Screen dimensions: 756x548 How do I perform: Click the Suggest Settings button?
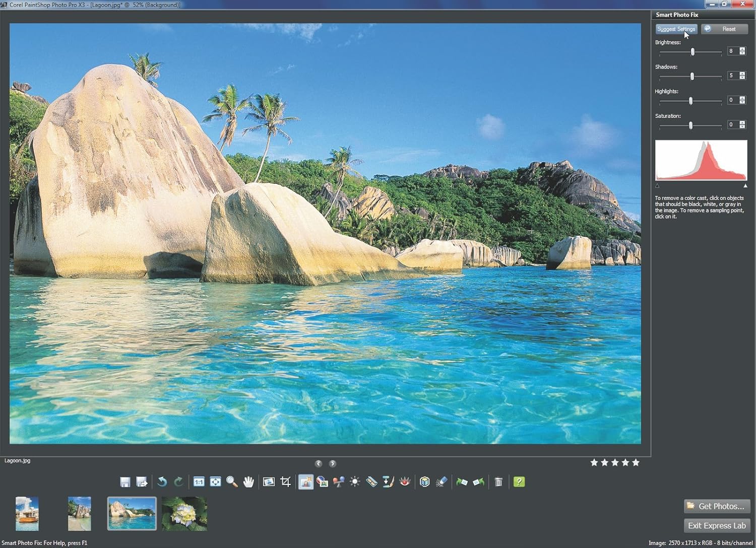point(676,29)
